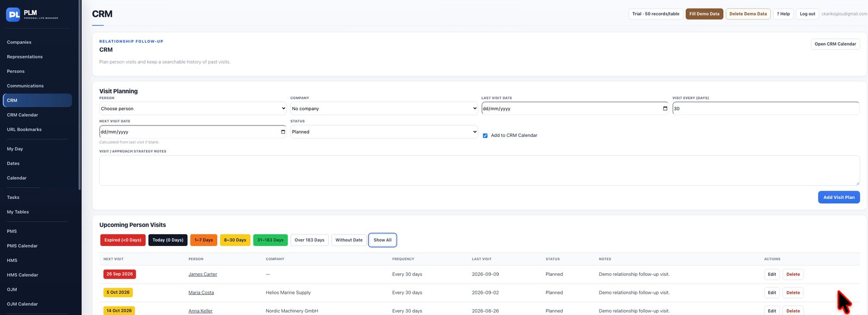Filter by Today (0 Days)
Screen dimensions: 868x315
(x=168, y=240)
